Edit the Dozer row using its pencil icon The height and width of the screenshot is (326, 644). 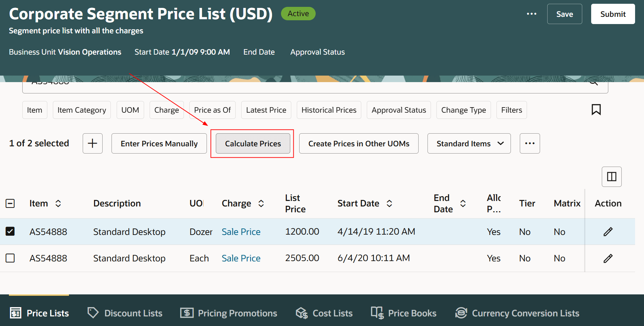pyautogui.click(x=607, y=232)
